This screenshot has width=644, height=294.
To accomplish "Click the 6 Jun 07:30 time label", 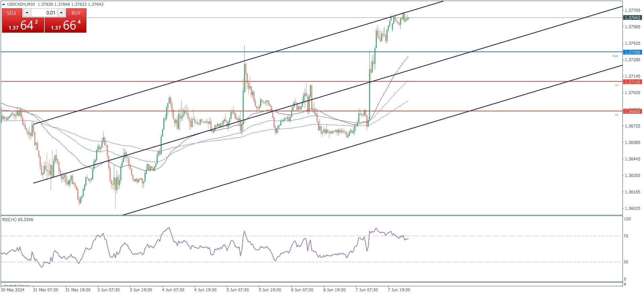I will (302, 290).
